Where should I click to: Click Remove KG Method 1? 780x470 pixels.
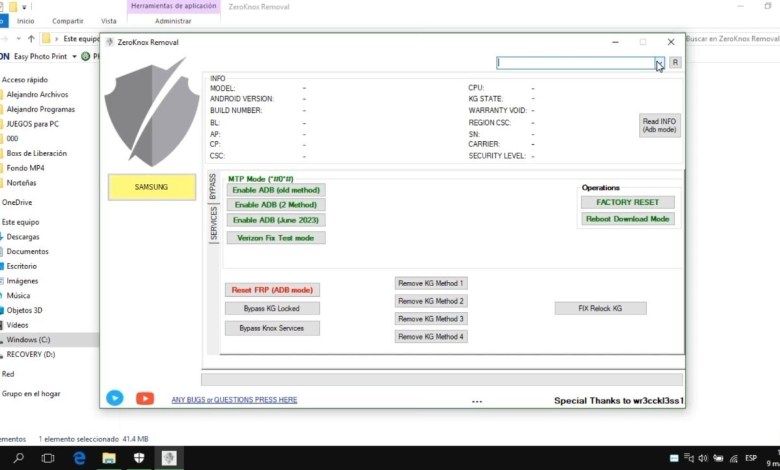tap(431, 283)
